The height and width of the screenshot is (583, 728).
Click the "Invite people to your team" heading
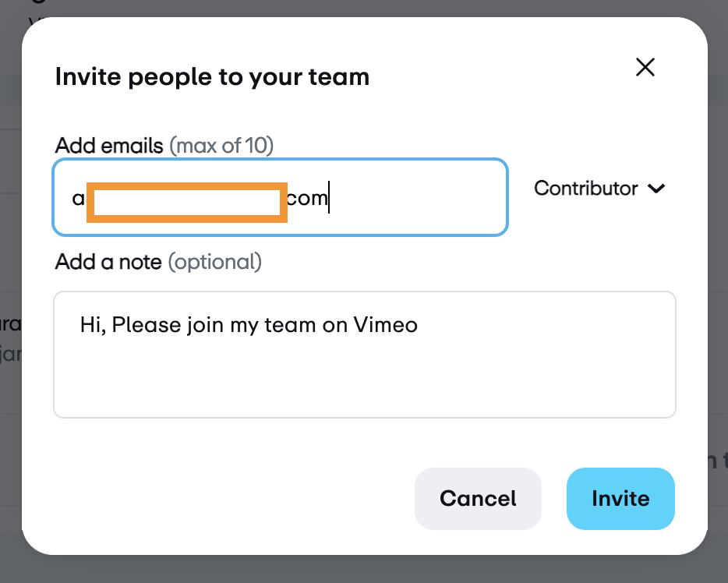[212, 77]
